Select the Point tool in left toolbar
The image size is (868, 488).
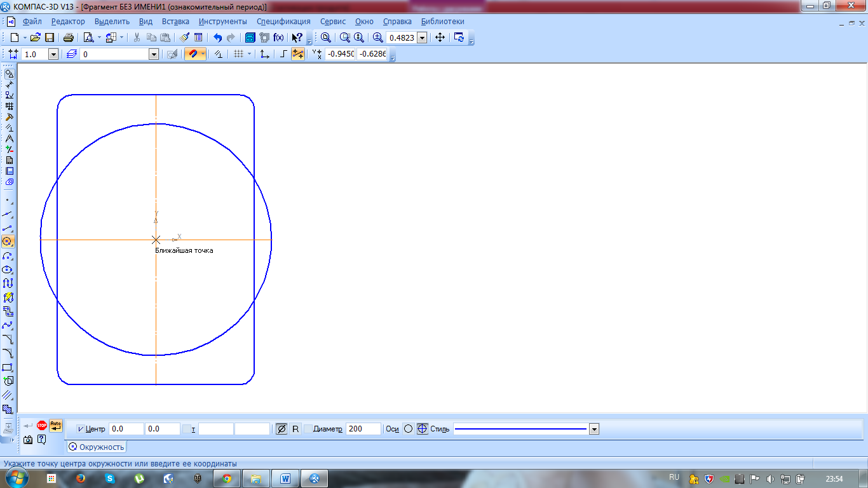click(x=8, y=200)
